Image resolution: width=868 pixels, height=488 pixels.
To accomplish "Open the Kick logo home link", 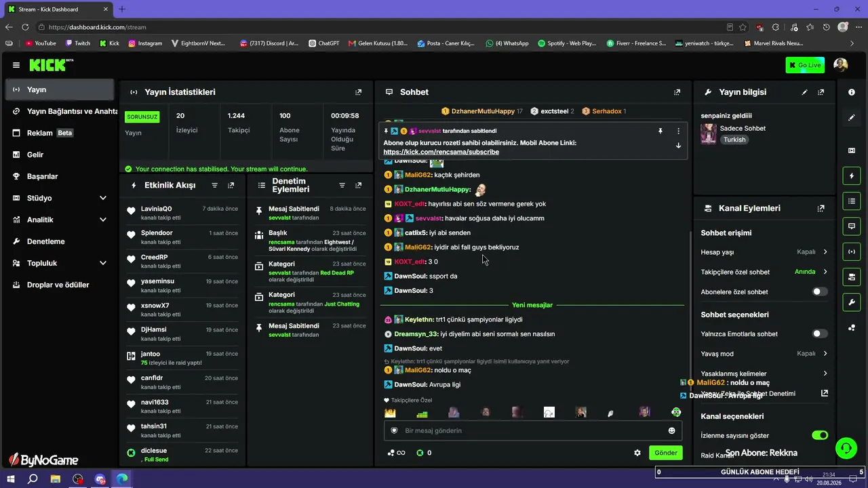I will click(x=51, y=65).
